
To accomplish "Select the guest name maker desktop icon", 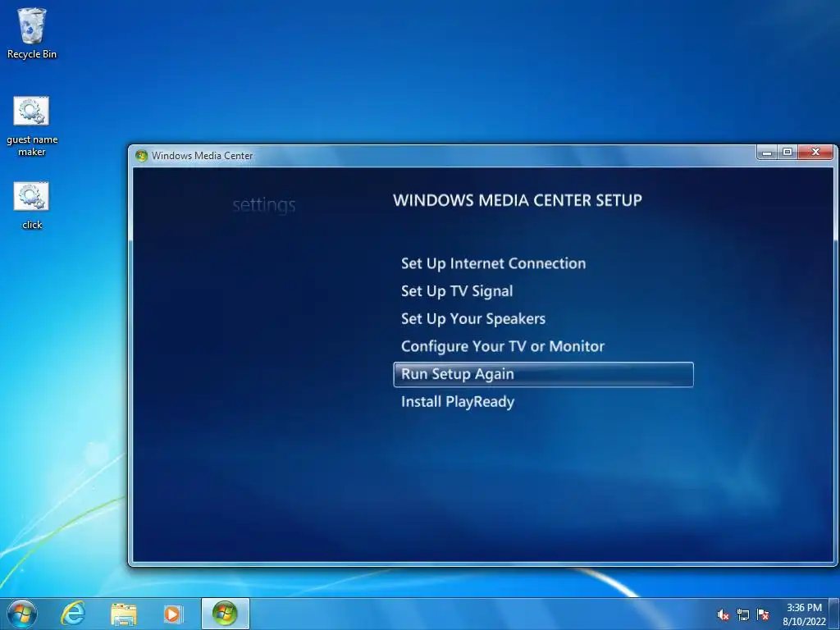I will click(x=32, y=126).
